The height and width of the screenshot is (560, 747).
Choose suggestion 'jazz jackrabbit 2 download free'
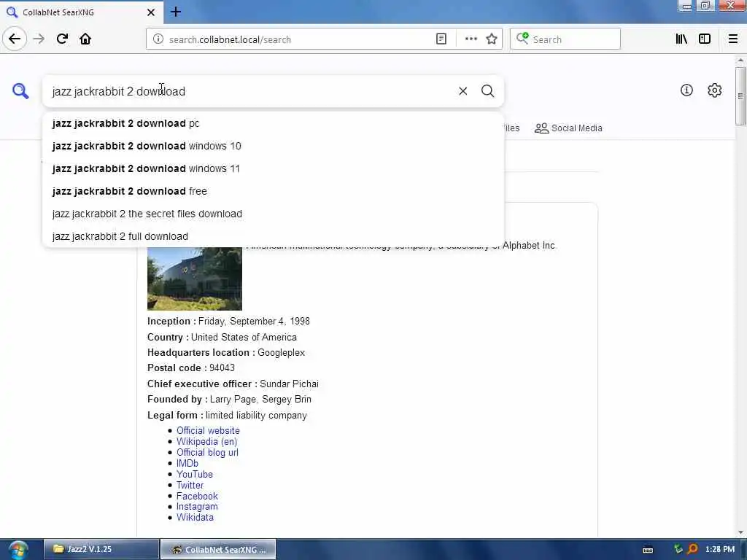(273, 192)
